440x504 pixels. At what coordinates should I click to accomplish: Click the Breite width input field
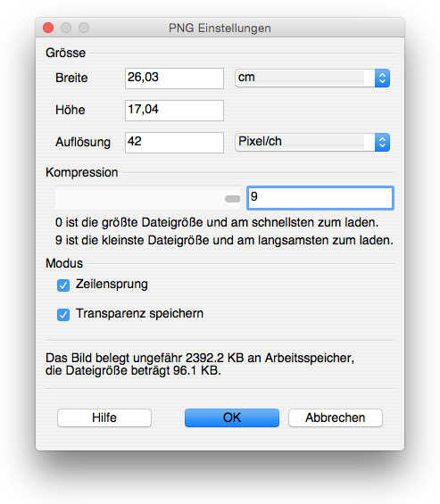click(174, 78)
